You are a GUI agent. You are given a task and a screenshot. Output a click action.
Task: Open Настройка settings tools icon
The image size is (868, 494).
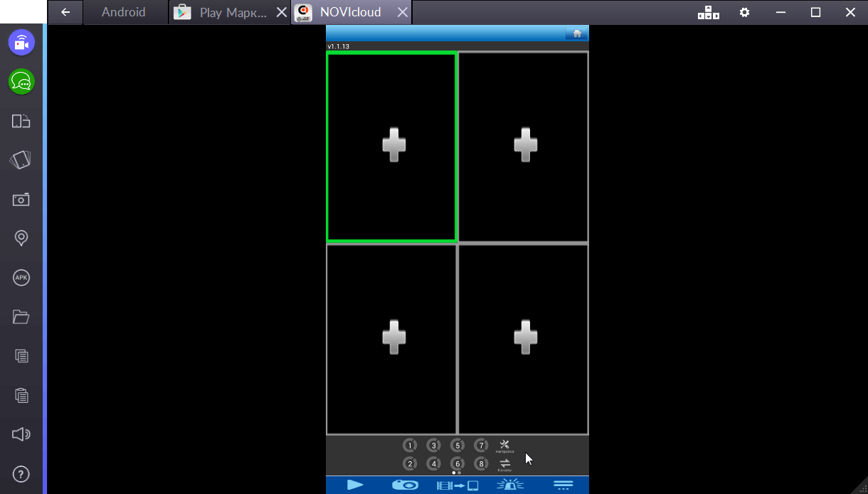504,446
